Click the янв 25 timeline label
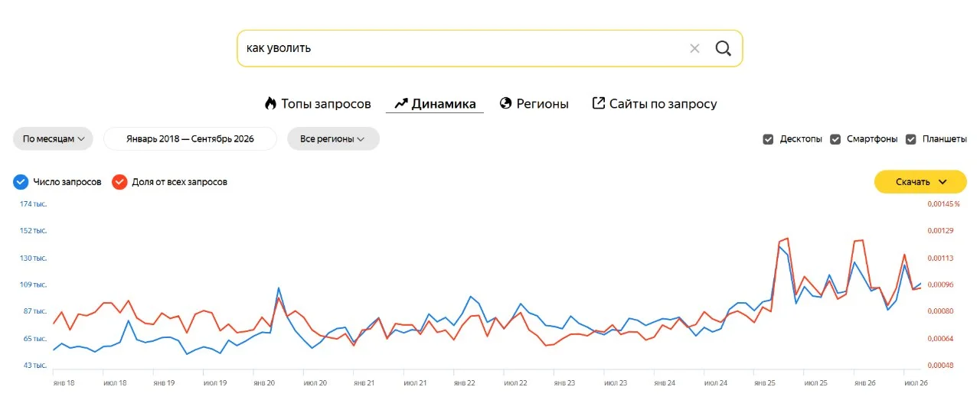The width and height of the screenshot is (980, 400). click(x=766, y=382)
